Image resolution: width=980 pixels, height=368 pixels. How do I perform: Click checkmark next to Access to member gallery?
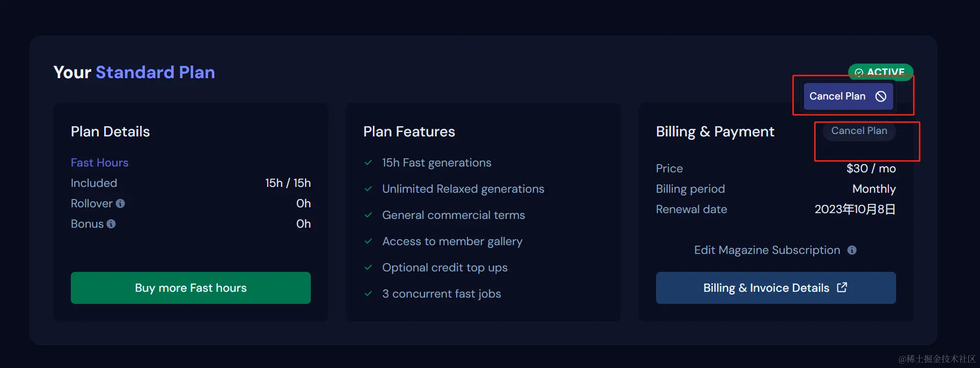(x=369, y=241)
